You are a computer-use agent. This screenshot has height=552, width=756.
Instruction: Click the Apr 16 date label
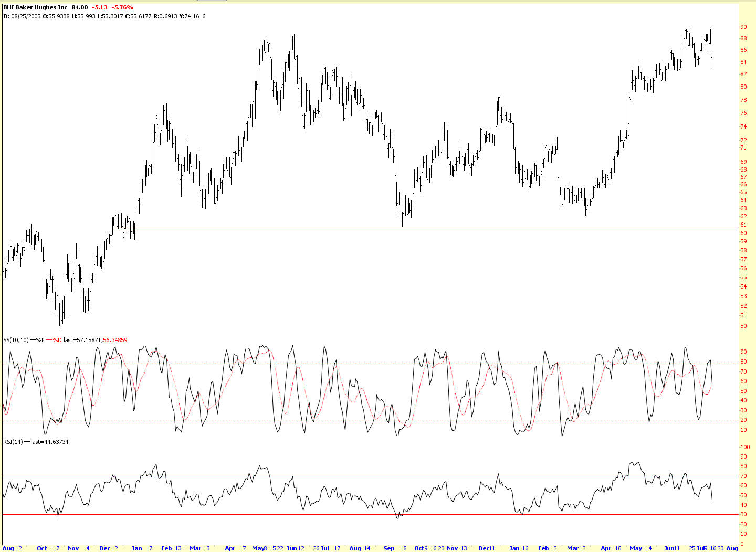point(611,548)
